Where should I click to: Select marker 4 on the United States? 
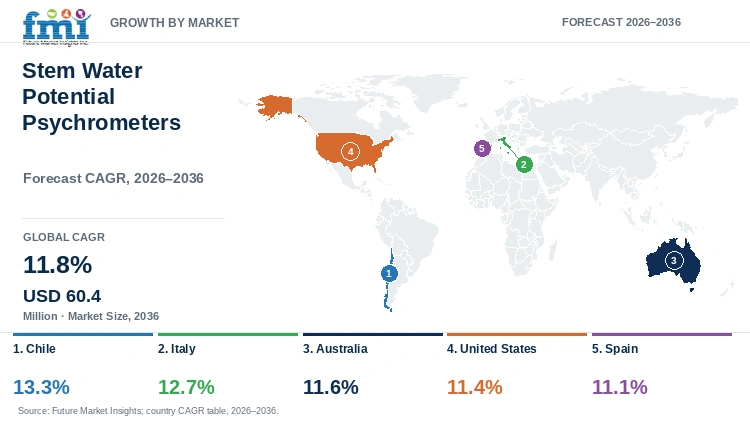[350, 151]
